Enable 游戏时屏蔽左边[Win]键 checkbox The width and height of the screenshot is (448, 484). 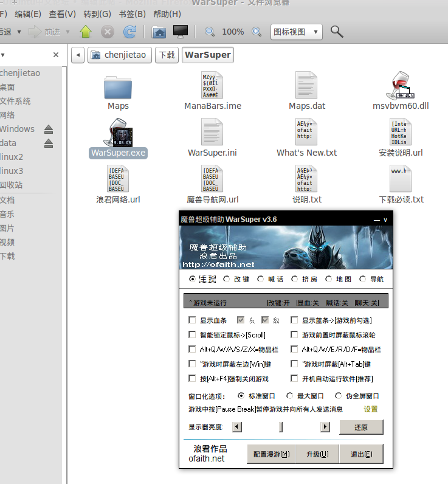(192, 364)
